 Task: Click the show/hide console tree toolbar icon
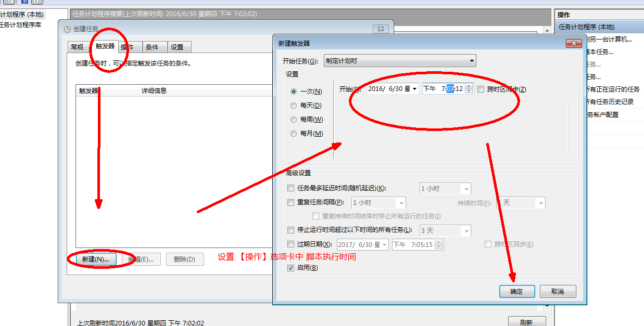9,2
